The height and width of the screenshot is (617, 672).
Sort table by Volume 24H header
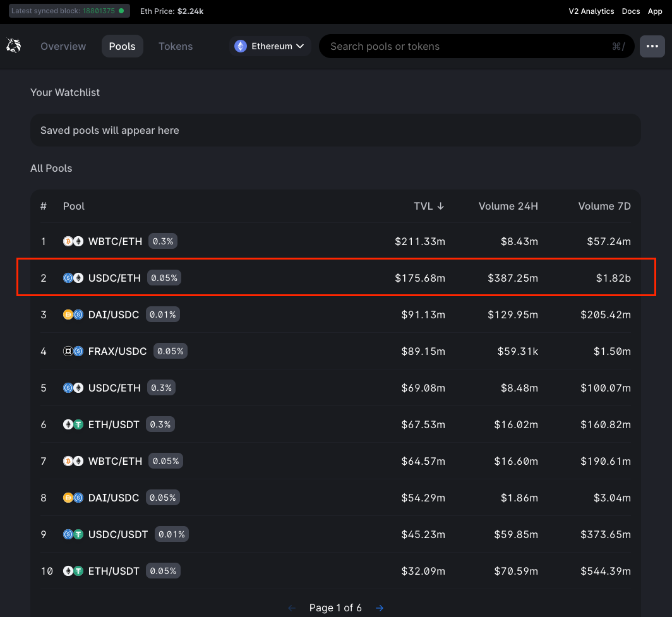[x=508, y=206]
